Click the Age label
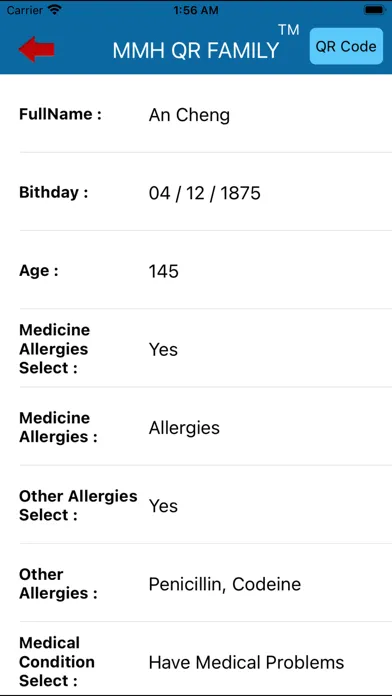The height and width of the screenshot is (696, 392). pyautogui.click(x=39, y=271)
